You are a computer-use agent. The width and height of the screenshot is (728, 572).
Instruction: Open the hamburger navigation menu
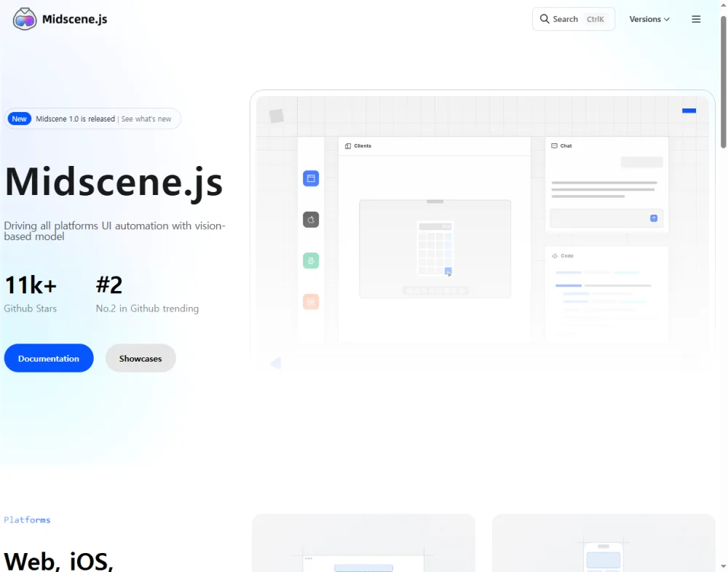pos(696,19)
